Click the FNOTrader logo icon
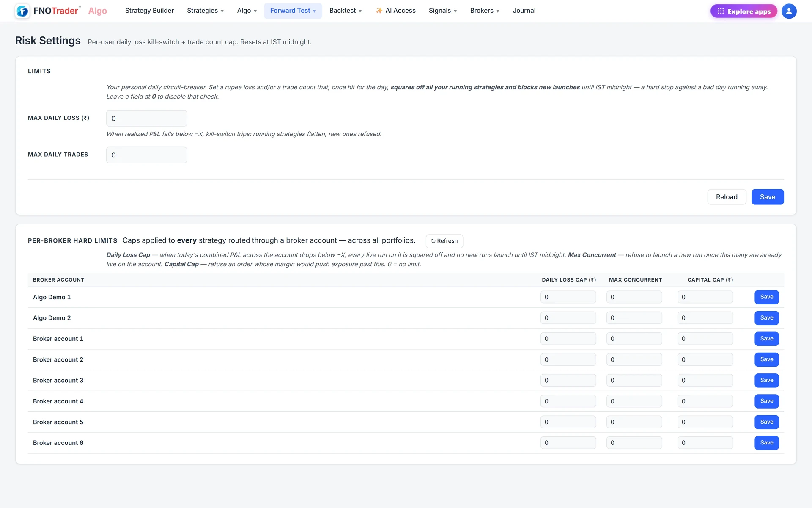The image size is (812, 508). coord(22,11)
